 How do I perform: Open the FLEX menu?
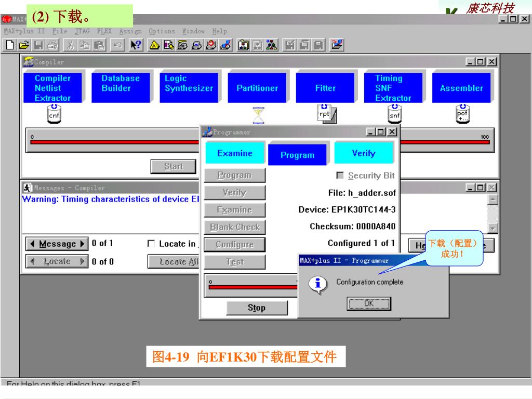(x=104, y=31)
